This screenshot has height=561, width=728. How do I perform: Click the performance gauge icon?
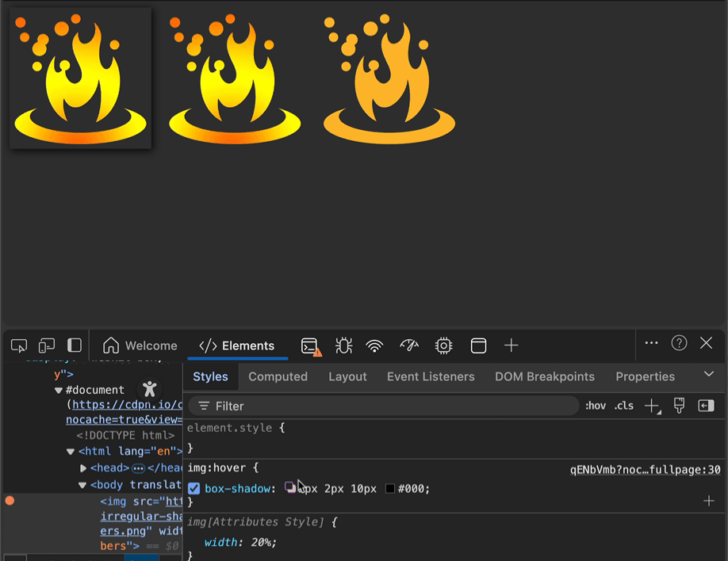408,345
